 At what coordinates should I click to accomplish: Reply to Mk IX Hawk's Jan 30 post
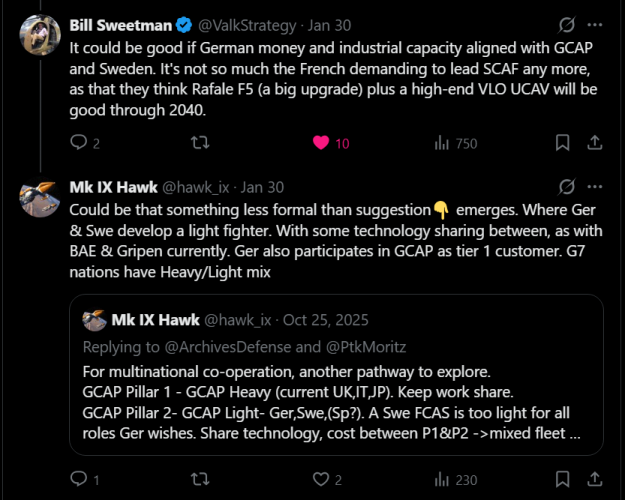click(79, 479)
